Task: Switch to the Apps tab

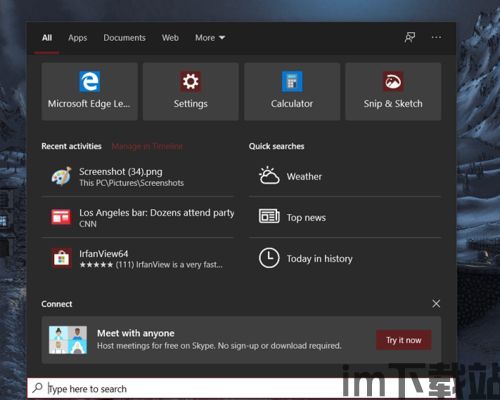Action: coord(77,38)
